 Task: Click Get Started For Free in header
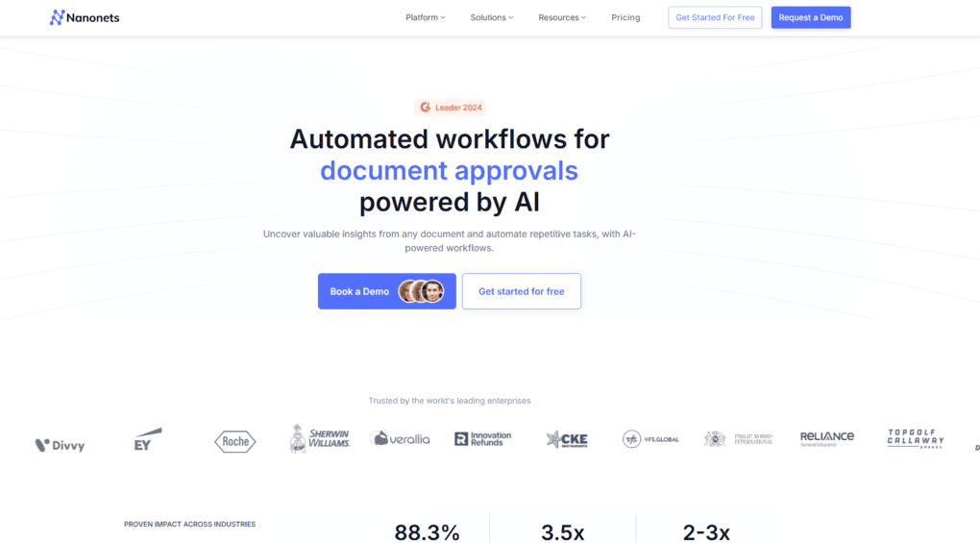[715, 17]
